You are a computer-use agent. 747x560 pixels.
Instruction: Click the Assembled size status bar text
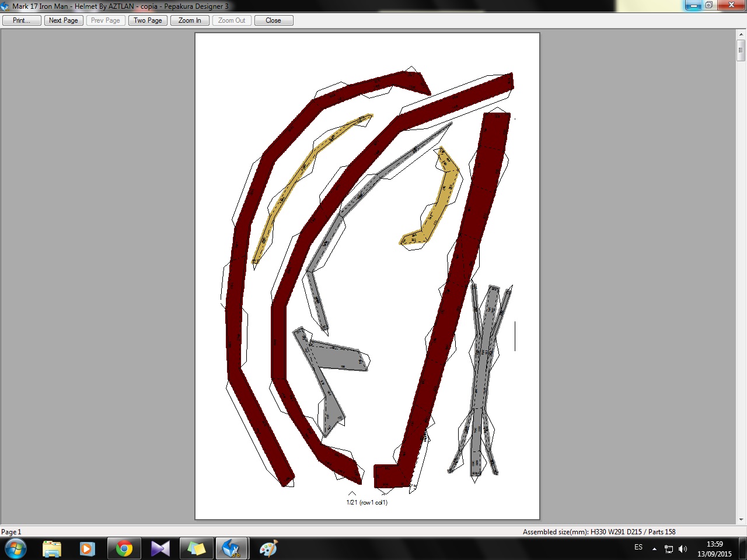click(x=599, y=532)
